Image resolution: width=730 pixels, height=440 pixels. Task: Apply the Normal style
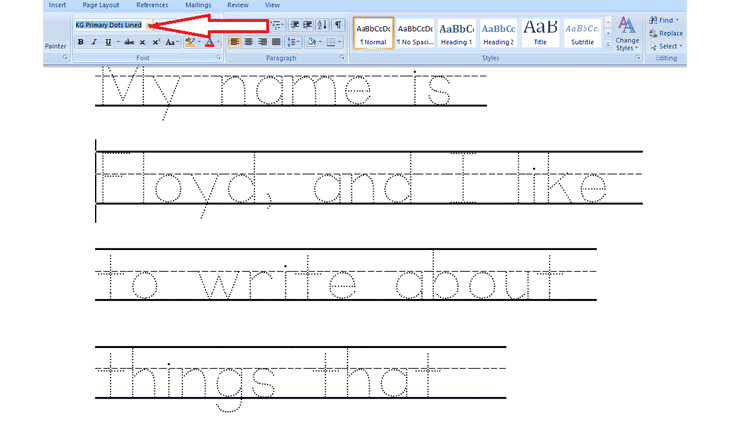tap(373, 33)
